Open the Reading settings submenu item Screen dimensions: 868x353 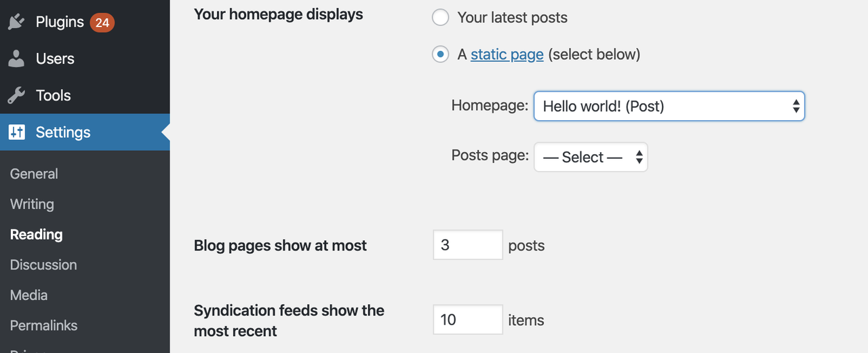37,235
